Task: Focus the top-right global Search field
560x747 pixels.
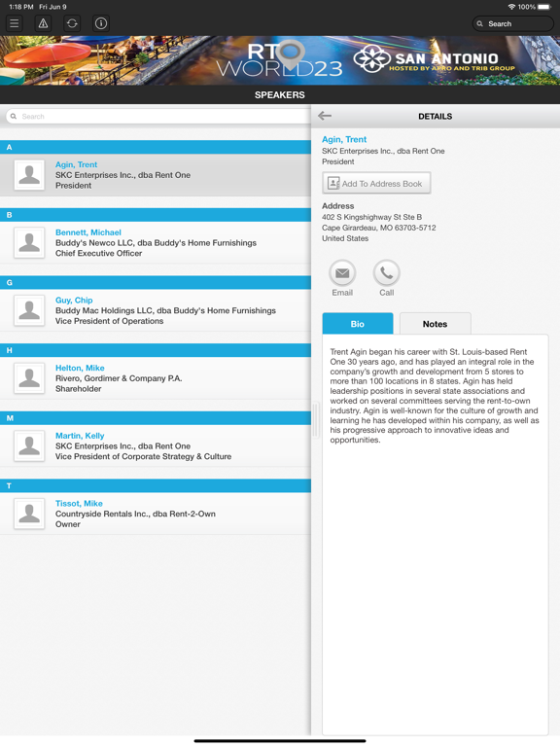Action: tap(513, 23)
